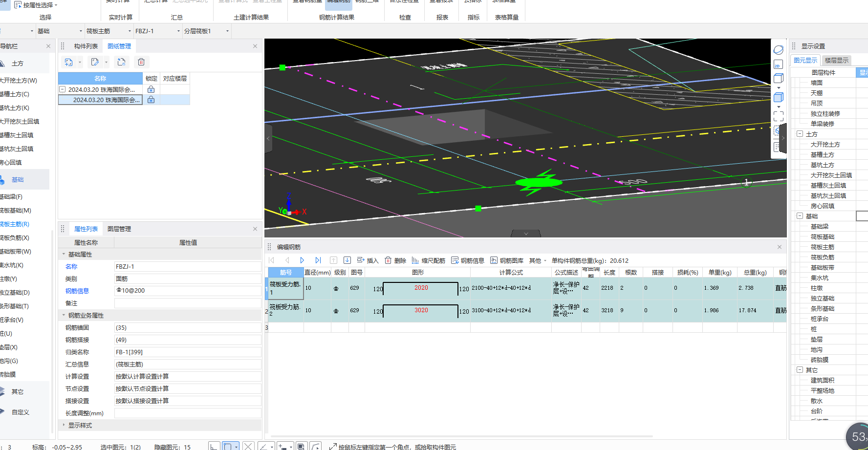The height and width of the screenshot is (450, 868).
Task: Collapse 基础 group in display settings
Action: coord(800,215)
